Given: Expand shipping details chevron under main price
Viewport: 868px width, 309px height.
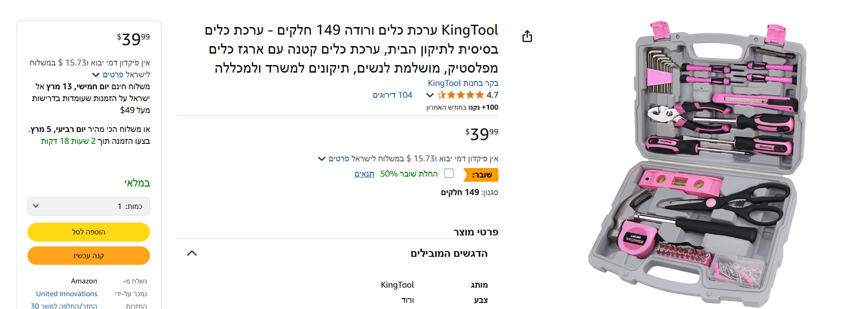Looking at the screenshot, I should coord(322,159).
